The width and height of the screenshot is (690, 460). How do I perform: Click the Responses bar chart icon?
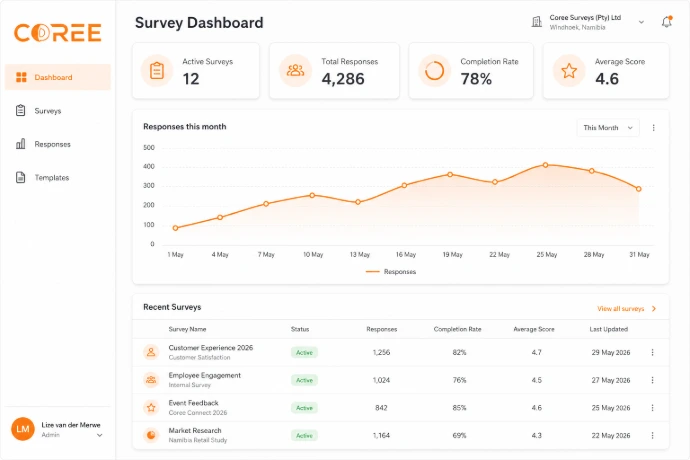pos(20,144)
